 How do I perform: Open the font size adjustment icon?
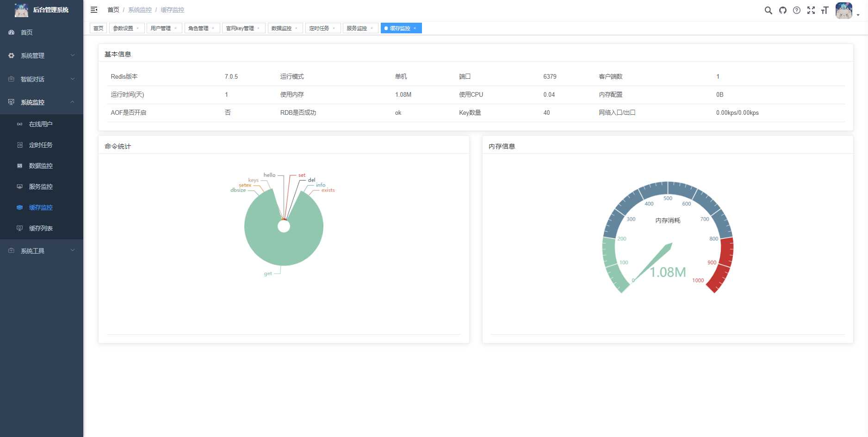pos(825,10)
